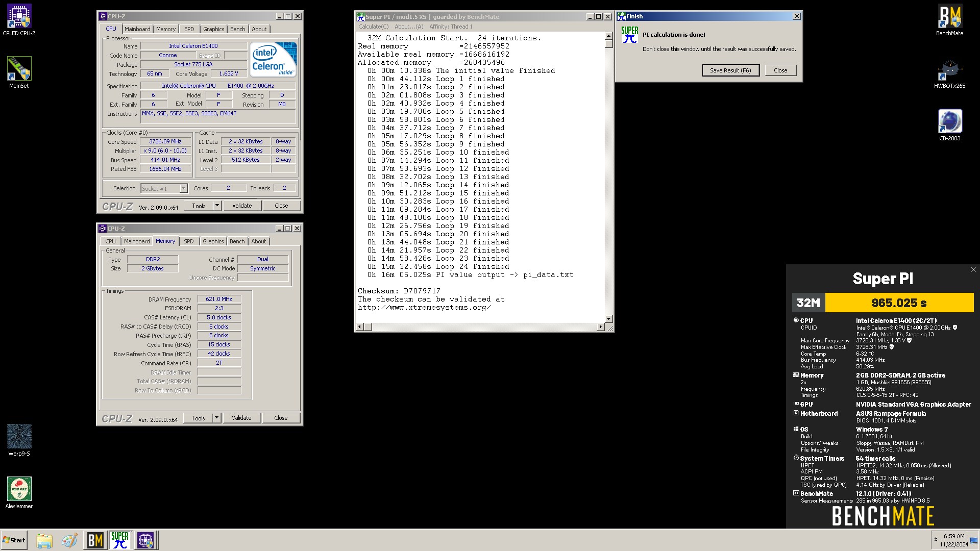
Task: Click Close button in lower CPU-Z window
Action: click(x=281, y=418)
